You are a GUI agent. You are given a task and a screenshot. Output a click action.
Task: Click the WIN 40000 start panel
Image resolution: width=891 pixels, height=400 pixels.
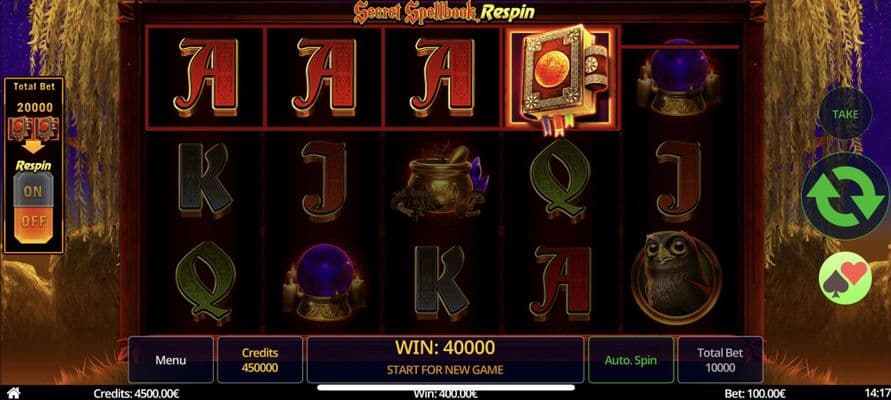[445, 360]
